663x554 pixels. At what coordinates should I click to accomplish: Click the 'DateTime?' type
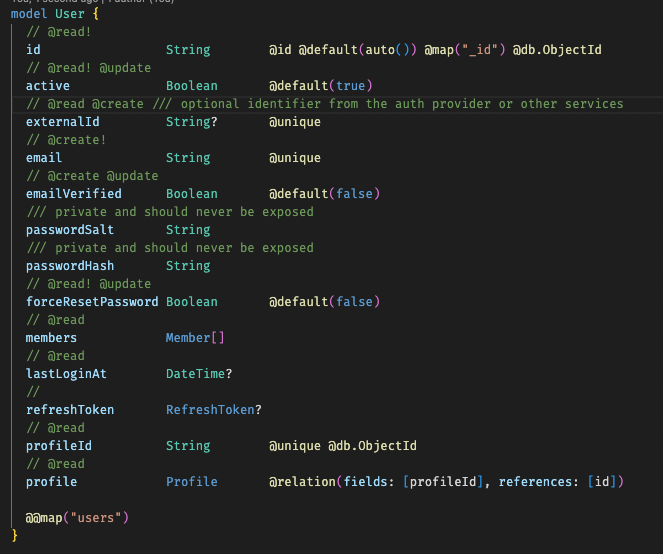click(199, 374)
